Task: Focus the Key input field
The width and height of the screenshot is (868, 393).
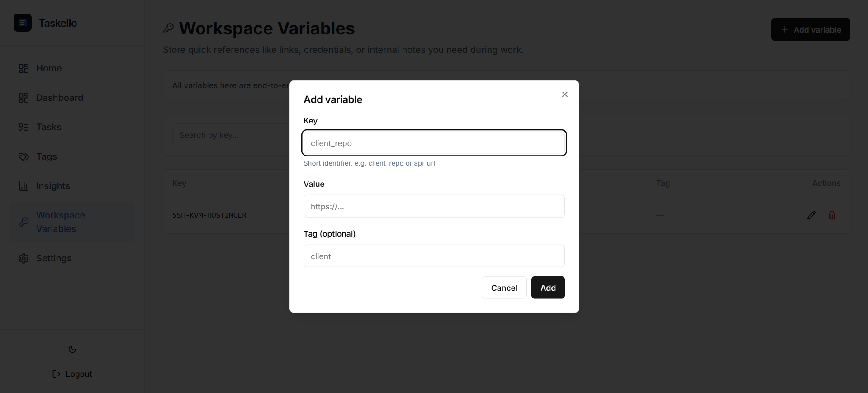Action: click(434, 143)
